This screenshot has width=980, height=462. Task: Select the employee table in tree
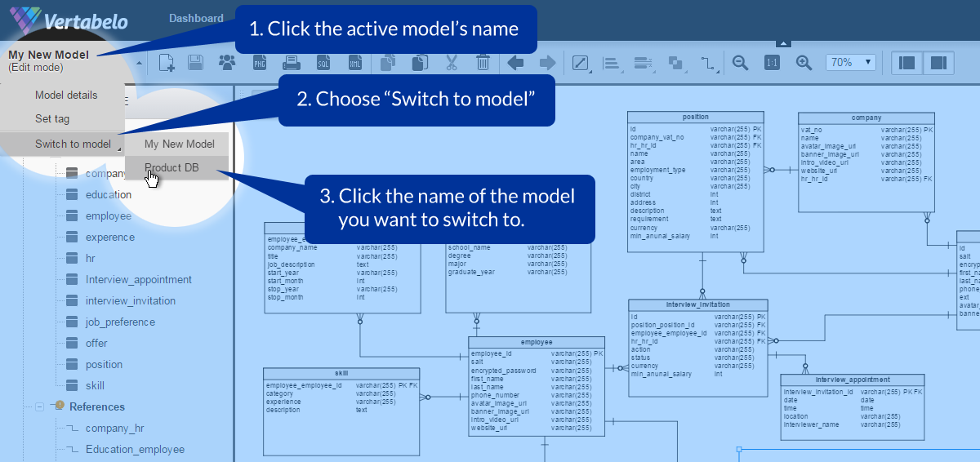[109, 215]
